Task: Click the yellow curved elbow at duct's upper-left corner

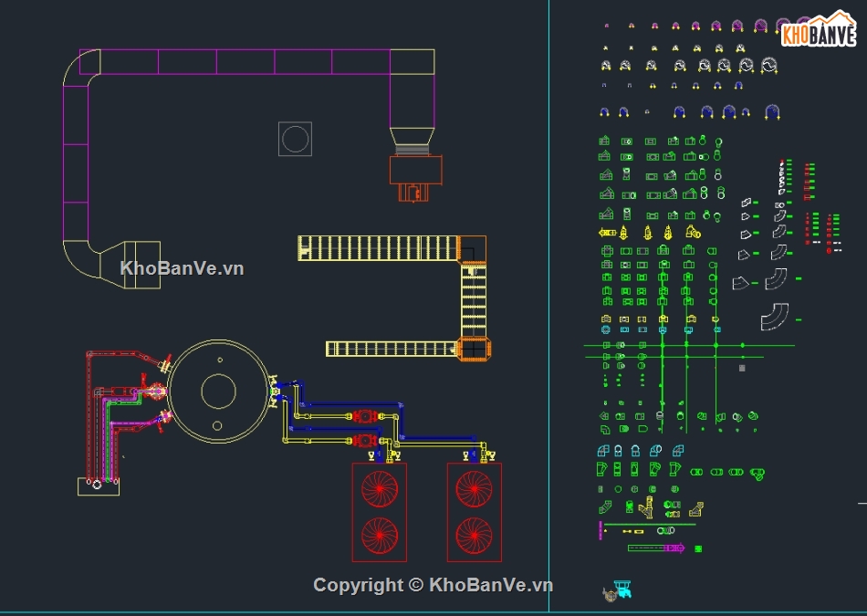Action: coord(82,68)
